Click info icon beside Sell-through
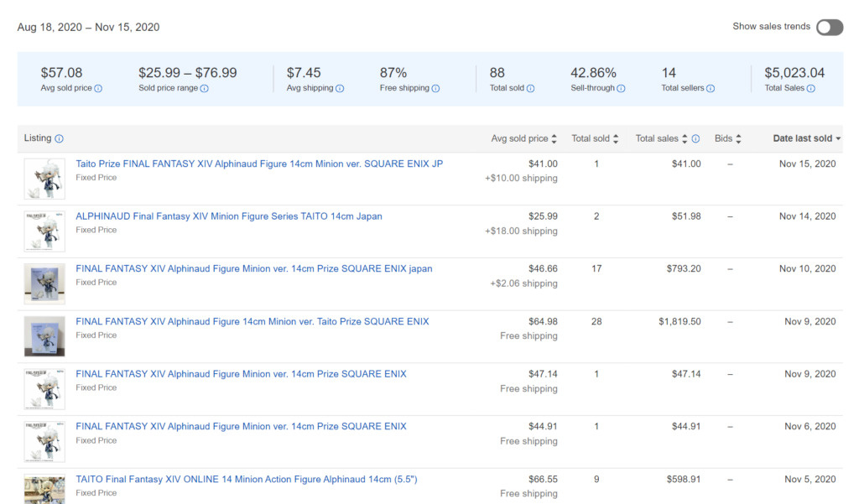The width and height of the screenshot is (859, 504). (621, 89)
